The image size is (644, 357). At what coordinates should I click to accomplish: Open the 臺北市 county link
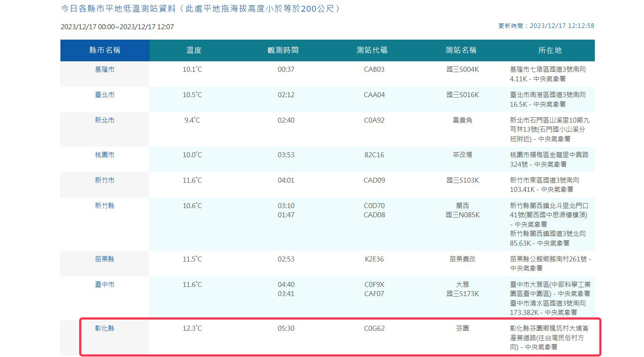(105, 95)
